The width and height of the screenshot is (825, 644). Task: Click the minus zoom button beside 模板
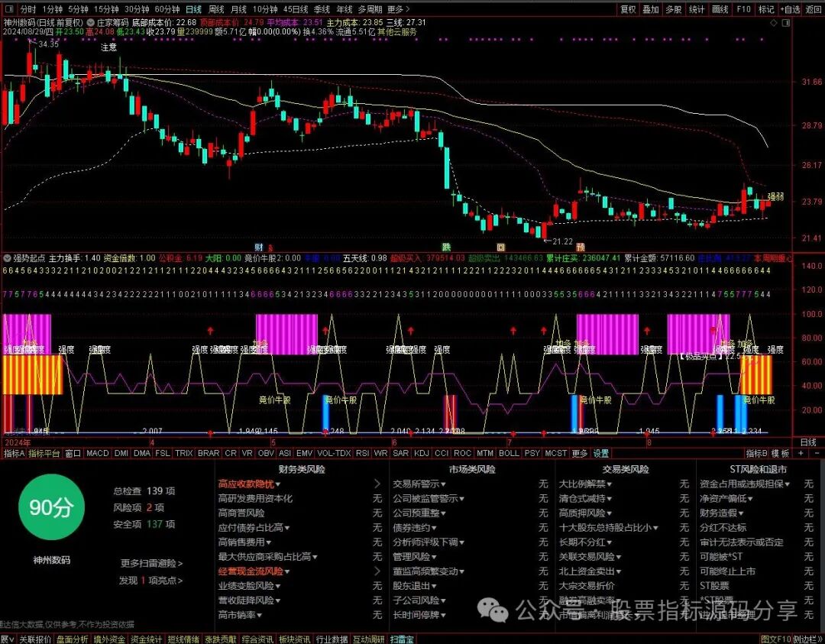(x=817, y=453)
